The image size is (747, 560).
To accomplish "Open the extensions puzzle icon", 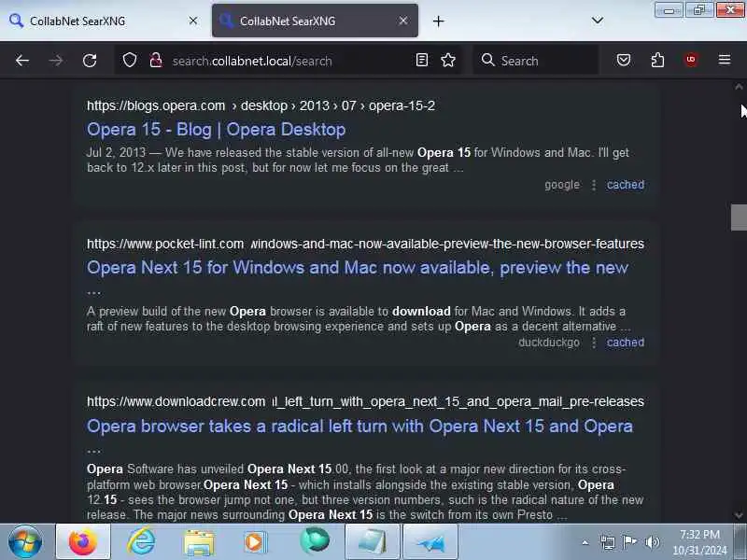I will coord(657,60).
